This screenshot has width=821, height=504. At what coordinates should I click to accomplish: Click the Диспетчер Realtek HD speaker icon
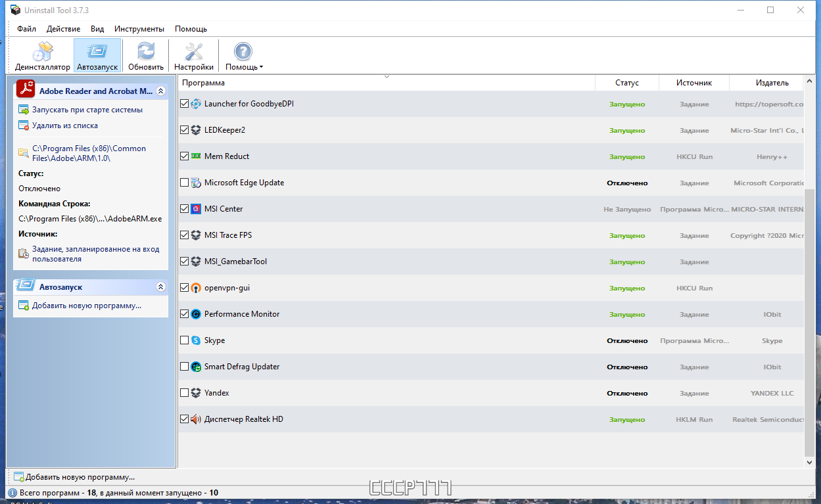(x=196, y=419)
